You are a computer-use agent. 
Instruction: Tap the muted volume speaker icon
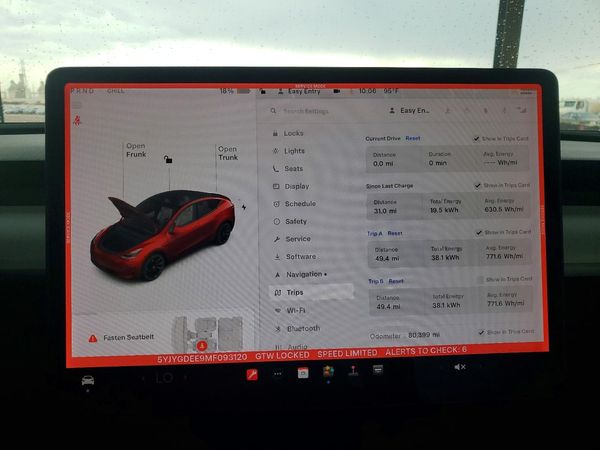460,367
